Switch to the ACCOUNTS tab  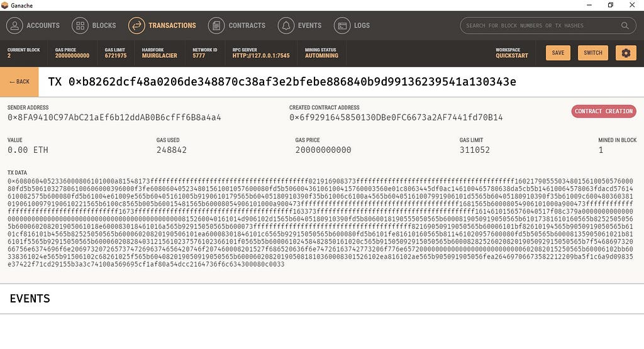pos(43,25)
